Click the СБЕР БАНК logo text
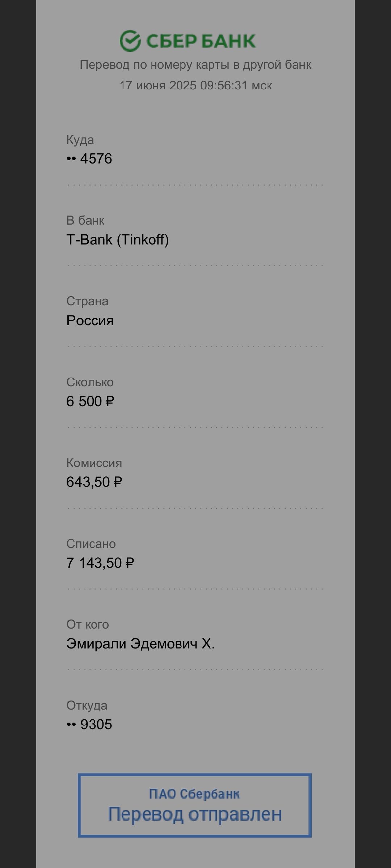Image resolution: width=391 pixels, height=868 pixels. tap(201, 41)
